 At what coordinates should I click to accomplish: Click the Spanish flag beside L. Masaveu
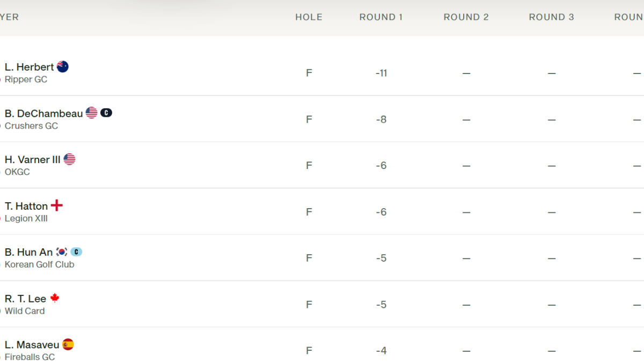click(x=68, y=344)
